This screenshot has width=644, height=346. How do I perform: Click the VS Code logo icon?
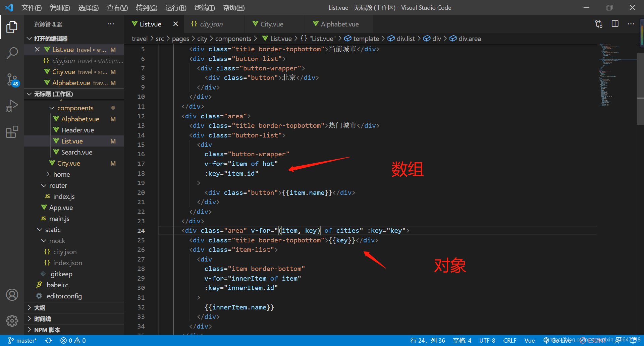coord(9,7)
